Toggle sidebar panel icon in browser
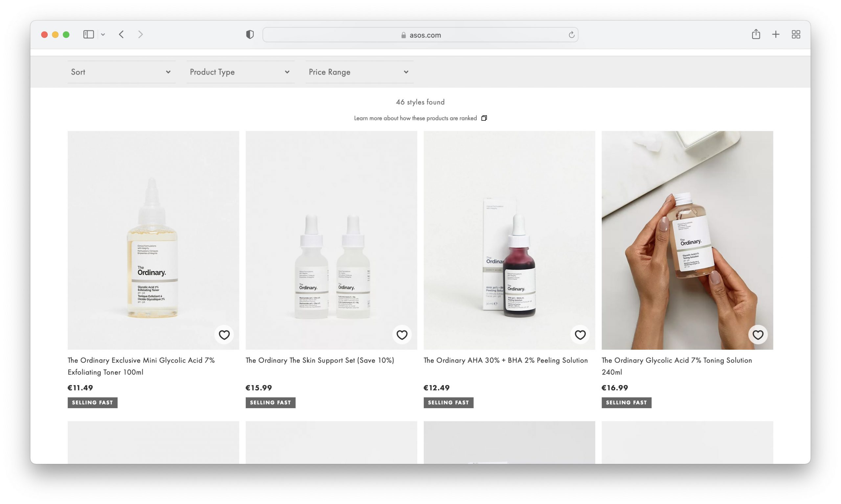 point(88,34)
